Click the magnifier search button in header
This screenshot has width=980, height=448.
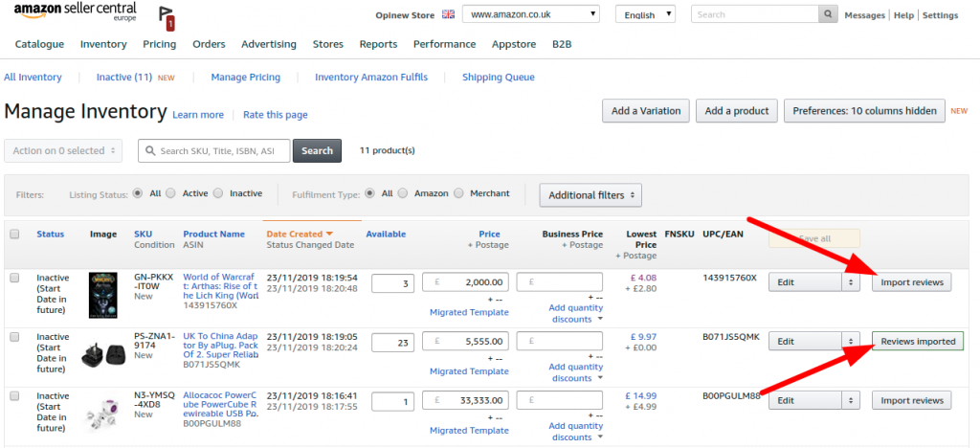(x=828, y=14)
